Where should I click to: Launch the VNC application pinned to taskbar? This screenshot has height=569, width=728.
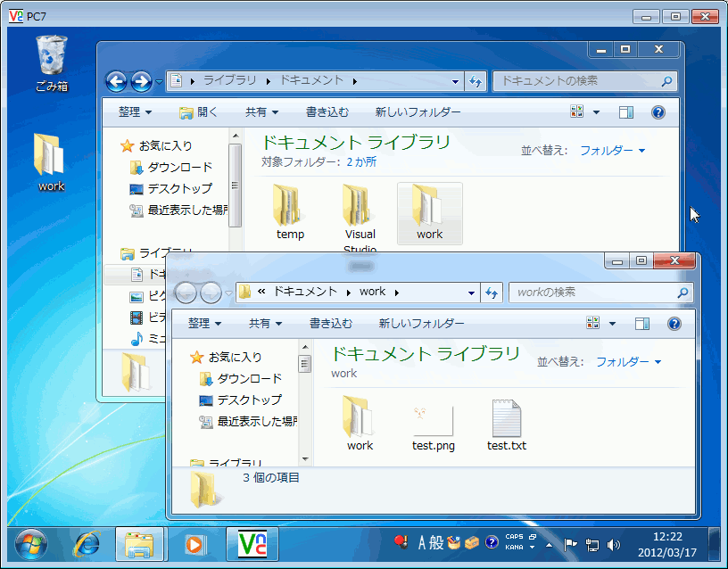coord(252,547)
